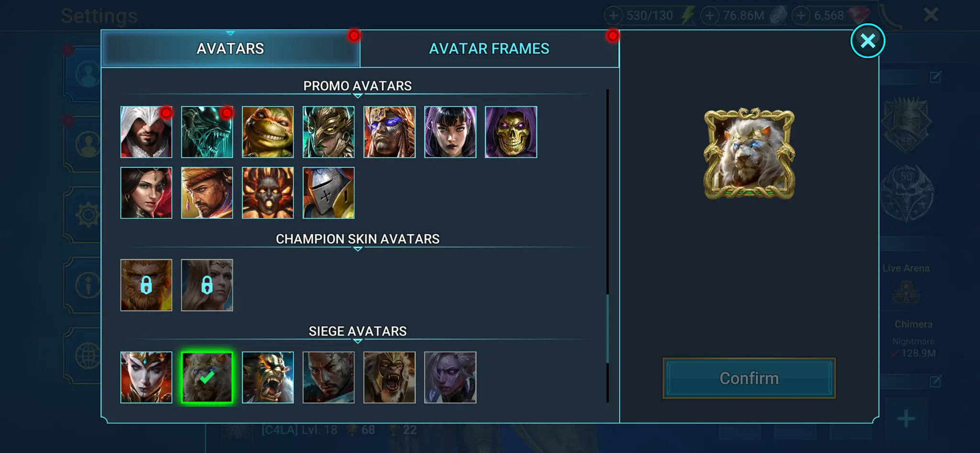The image size is (980, 453).
Task: Open the Avatars tab
Action: coord(230,48)
